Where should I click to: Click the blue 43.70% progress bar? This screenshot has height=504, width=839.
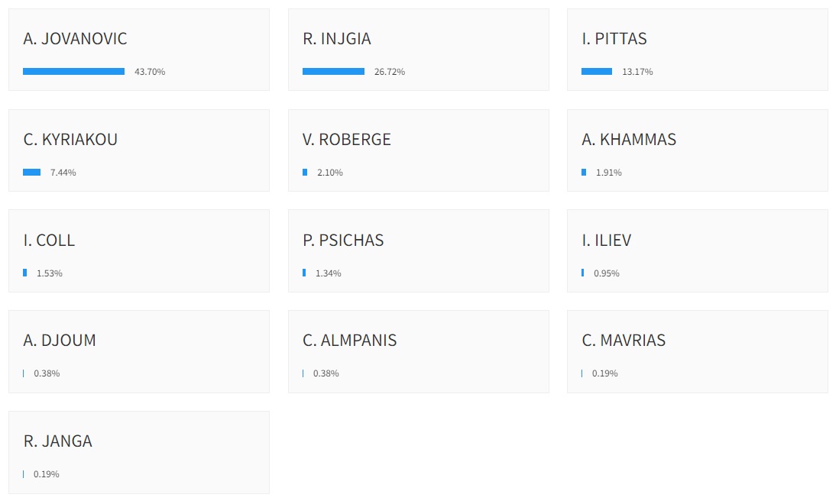(74, 72)
